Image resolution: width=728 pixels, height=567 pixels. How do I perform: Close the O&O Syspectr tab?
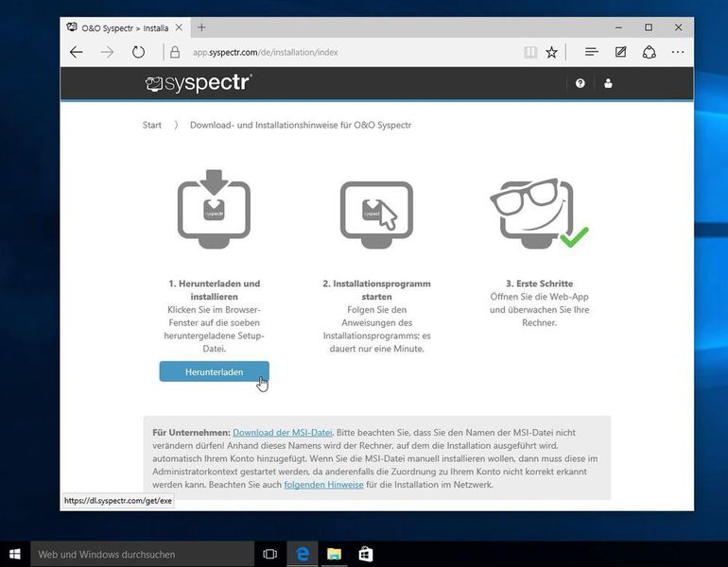click(x=179, y=27)
